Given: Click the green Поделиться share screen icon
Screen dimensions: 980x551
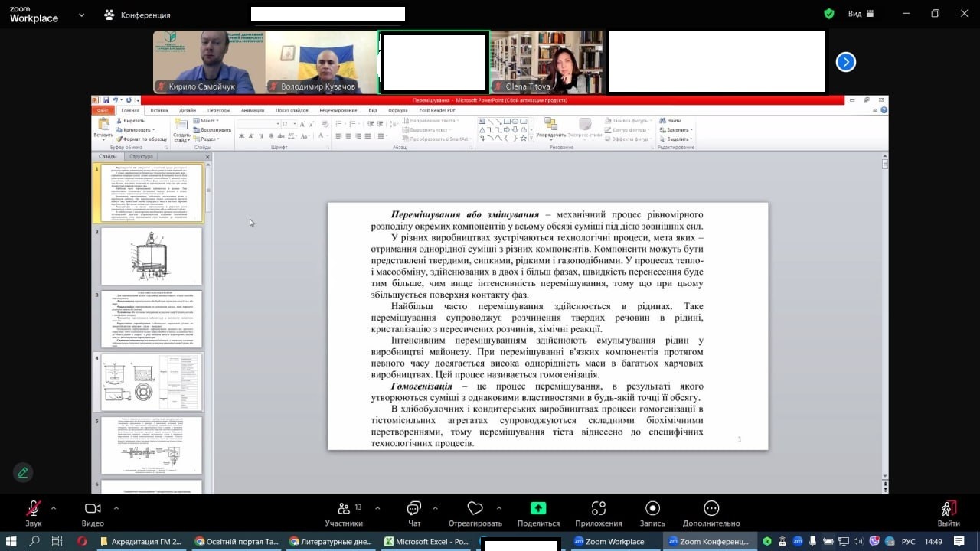Looking at the screenshot, I should click(x=538, y=508).
